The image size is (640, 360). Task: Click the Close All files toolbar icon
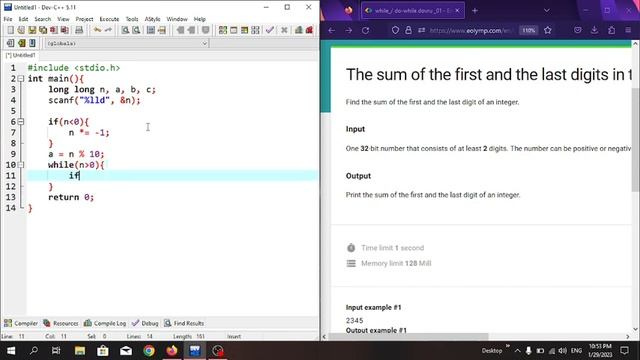click(64, 30)
